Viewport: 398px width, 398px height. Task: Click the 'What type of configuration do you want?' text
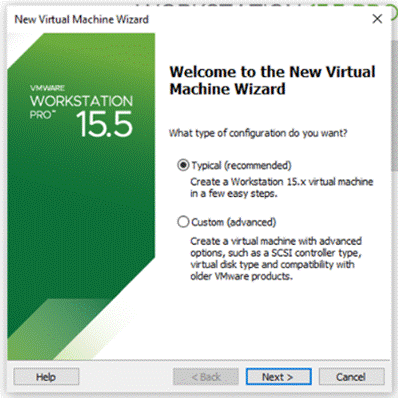pos(258,133)
